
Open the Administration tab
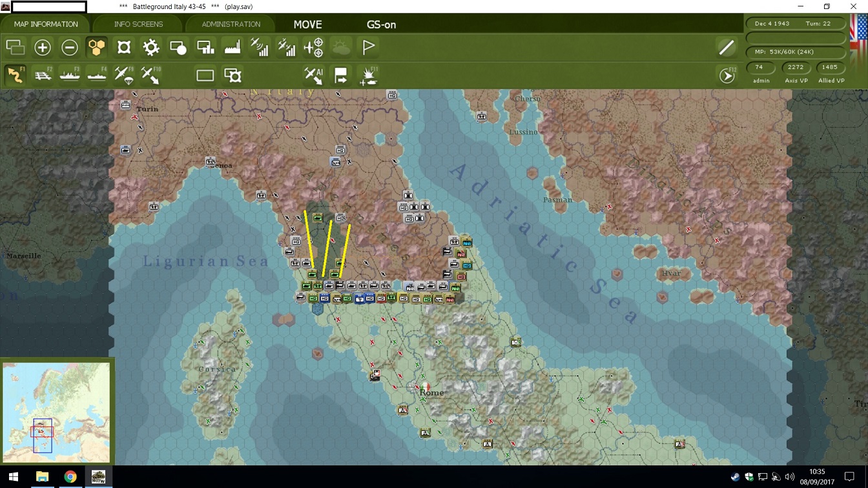231,24
